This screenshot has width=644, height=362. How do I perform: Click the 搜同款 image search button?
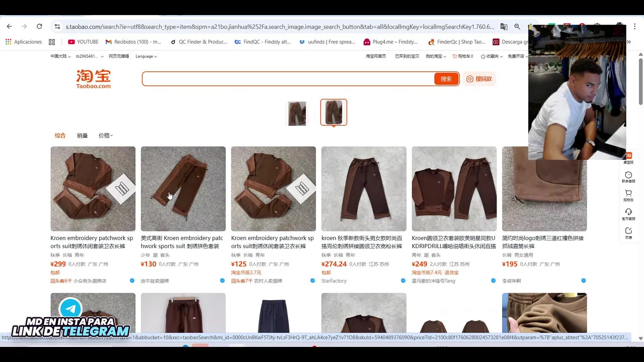(479, 79)
